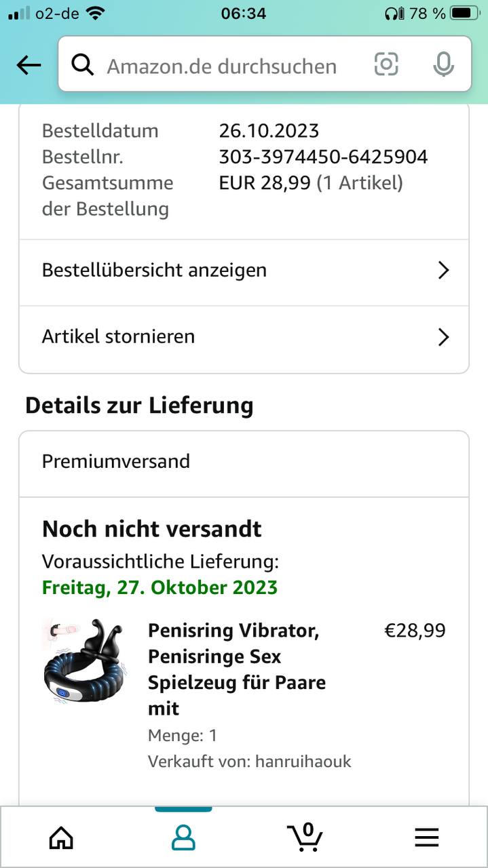Go to the Home tab icon
The width and height of the screenshot is (488, 868).
pyautogui.click(x=61, y=838)
